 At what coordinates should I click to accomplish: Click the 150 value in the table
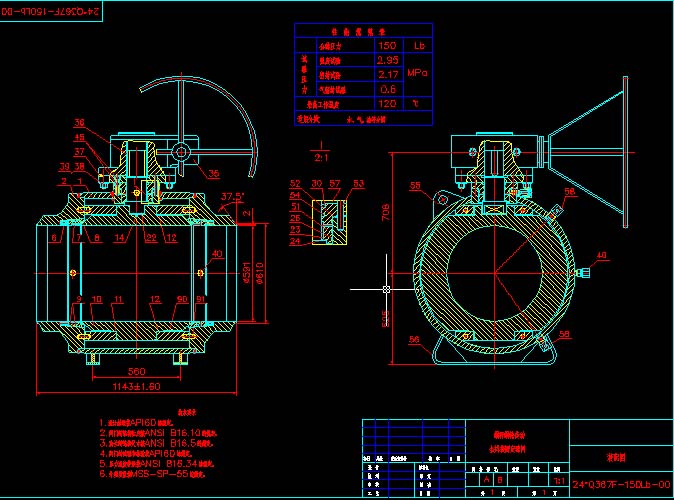pos(387,46)
